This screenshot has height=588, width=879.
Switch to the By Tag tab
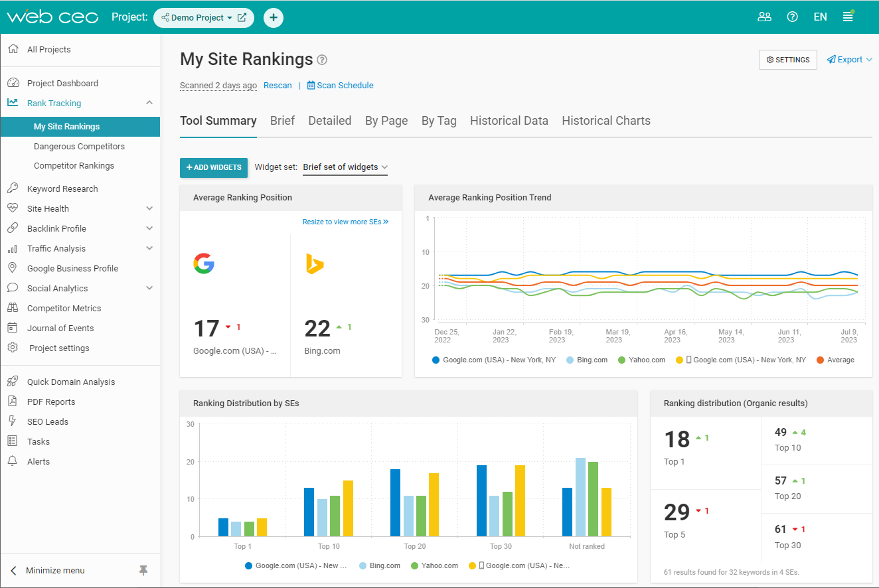[x=439, y=121]
